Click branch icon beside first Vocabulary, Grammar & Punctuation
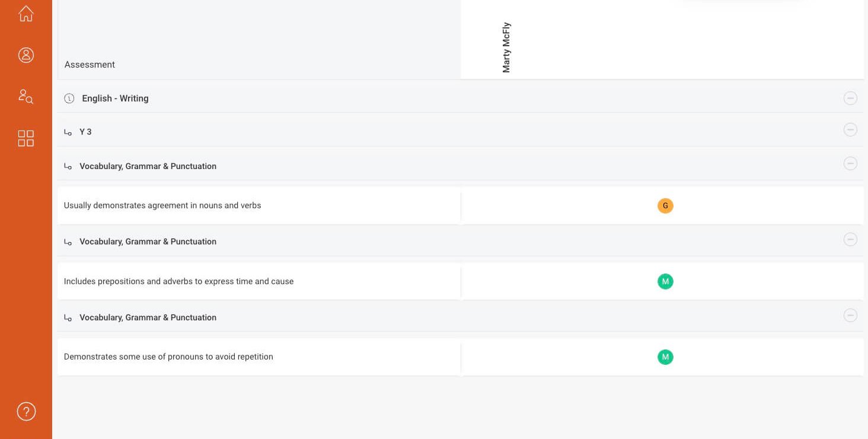 68,167
